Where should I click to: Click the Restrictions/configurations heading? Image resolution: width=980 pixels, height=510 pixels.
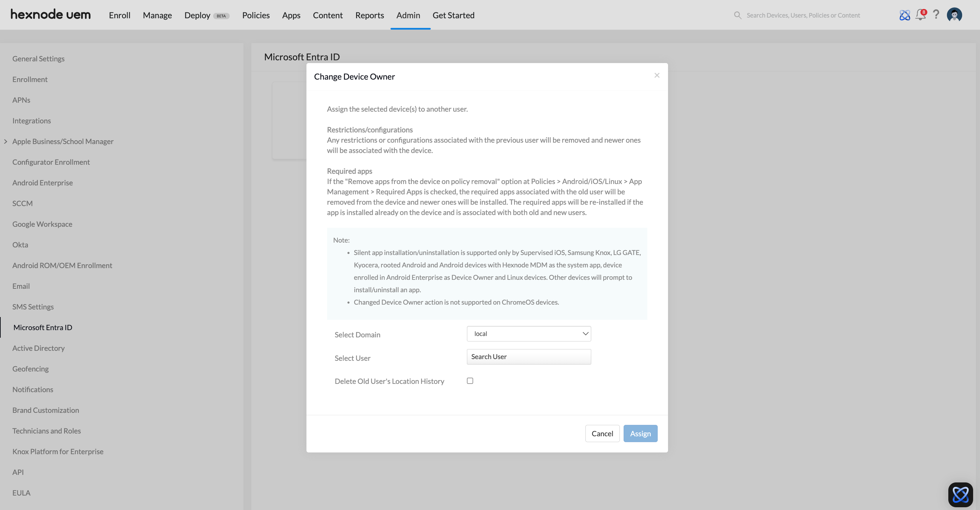click(x=369, y=130)
